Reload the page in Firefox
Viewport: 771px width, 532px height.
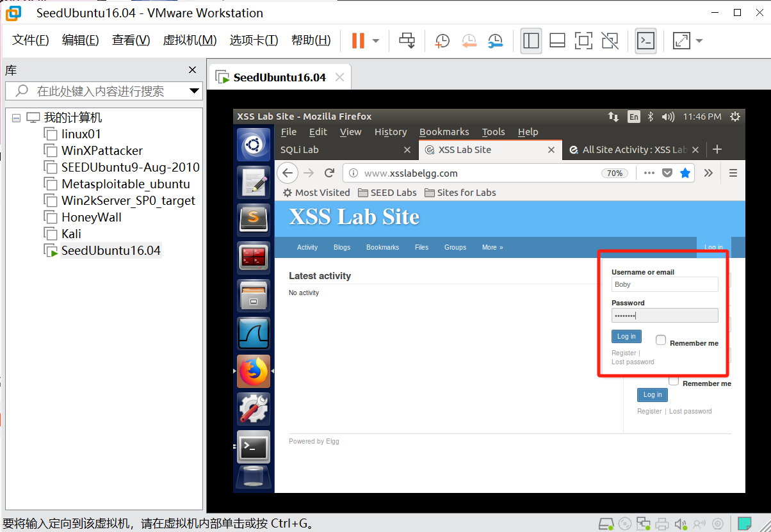(x=330, y=173)
